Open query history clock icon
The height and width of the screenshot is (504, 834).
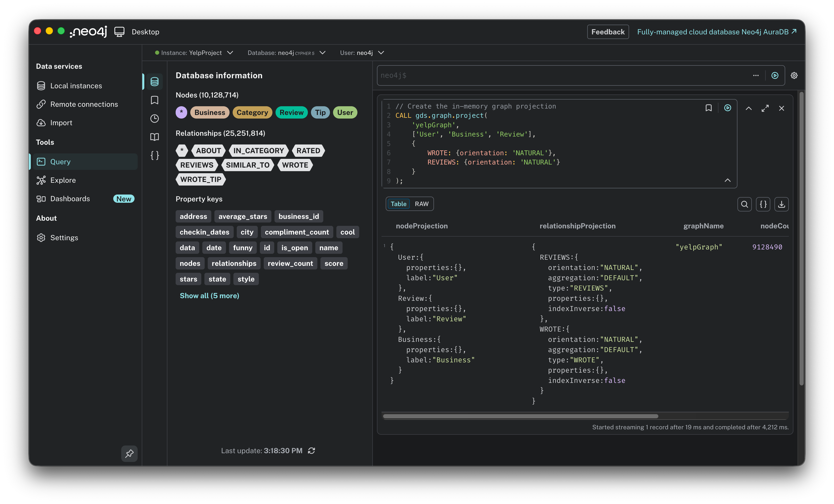point(154,118)
